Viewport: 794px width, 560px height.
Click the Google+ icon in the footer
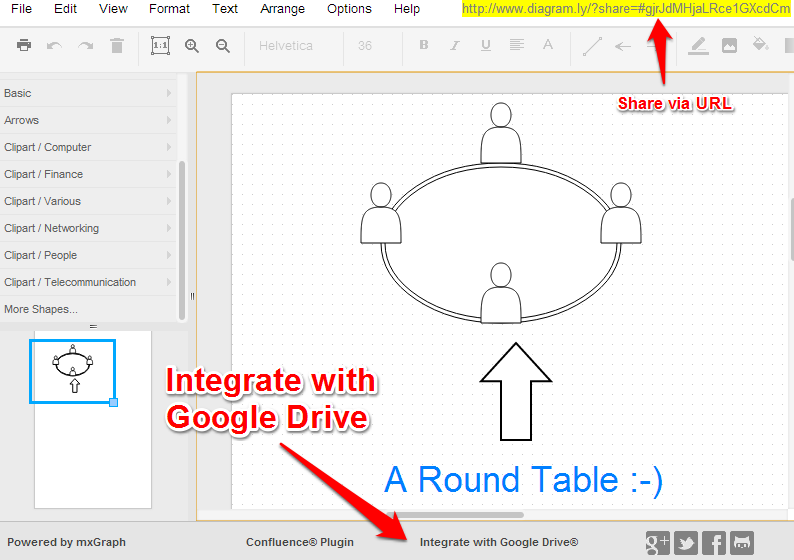click(657, 543)
